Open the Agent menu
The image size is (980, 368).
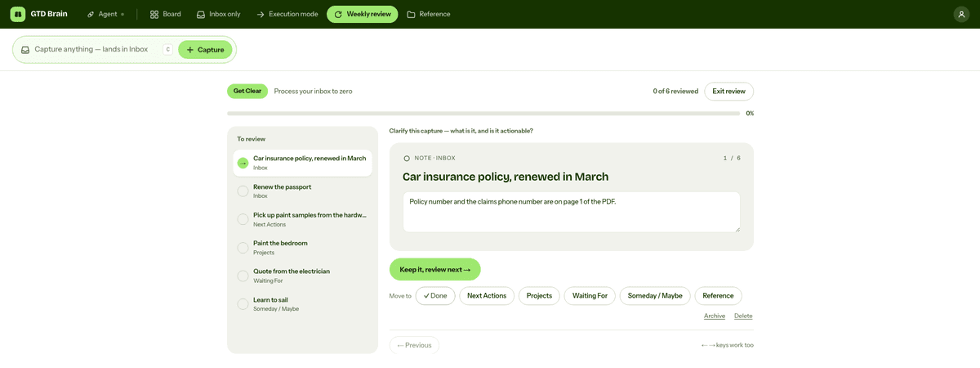tap(106, 14)
